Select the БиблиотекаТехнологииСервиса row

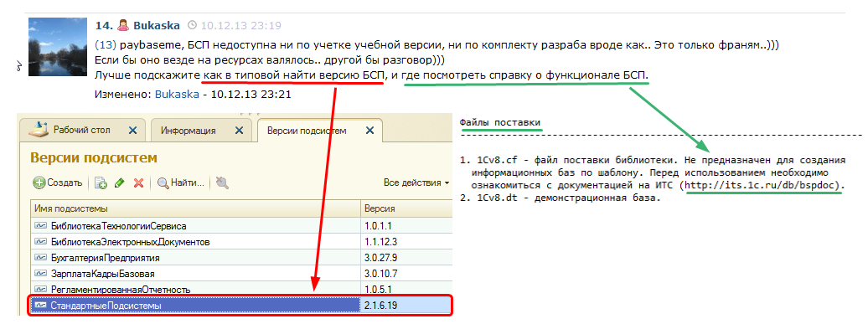[241, 225]
